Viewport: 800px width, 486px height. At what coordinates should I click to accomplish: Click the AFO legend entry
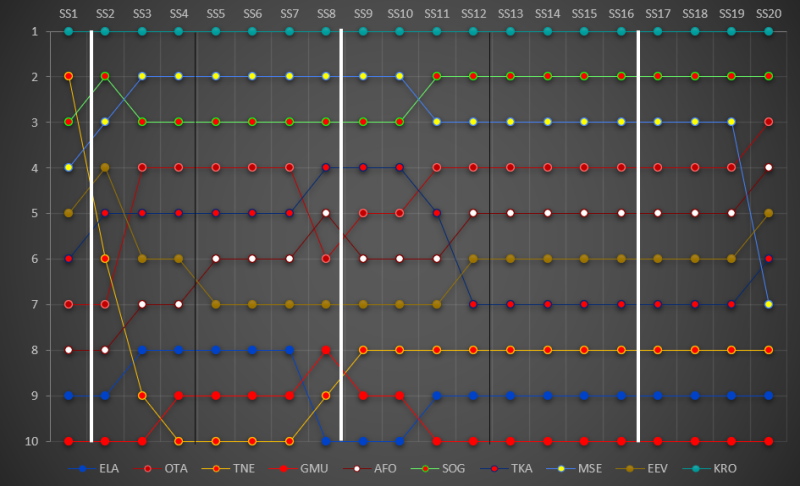point(370,469)
